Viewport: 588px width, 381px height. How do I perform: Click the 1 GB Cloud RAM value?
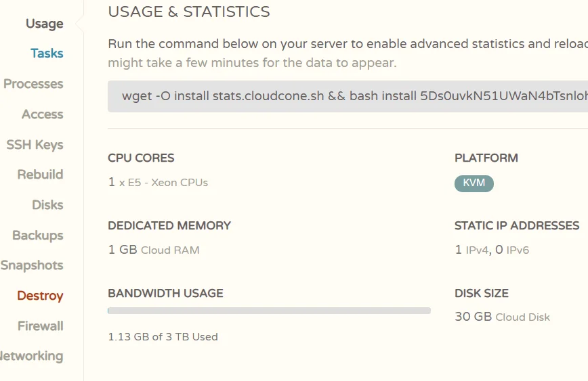click(x=154, y=250)
